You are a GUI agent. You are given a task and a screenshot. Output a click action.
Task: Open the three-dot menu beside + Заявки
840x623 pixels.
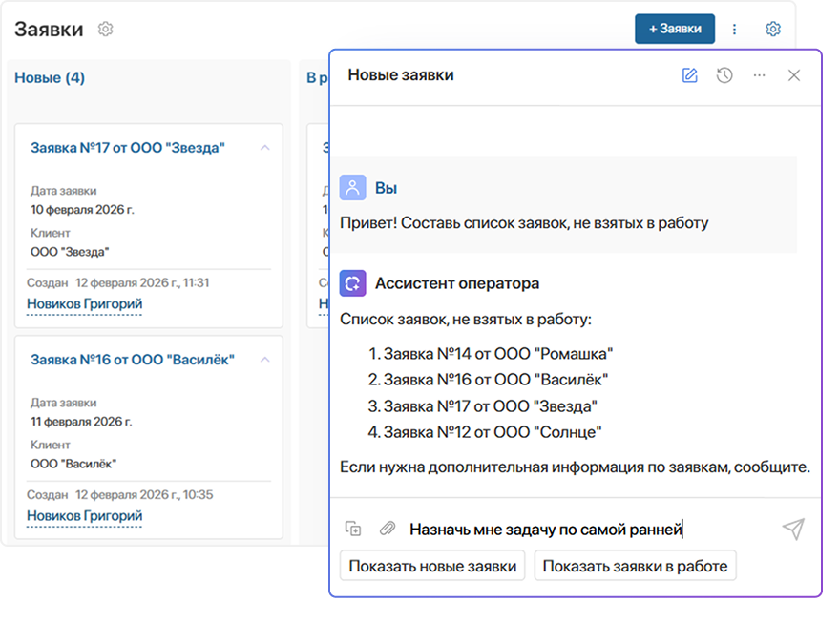[x=734, y=29]
